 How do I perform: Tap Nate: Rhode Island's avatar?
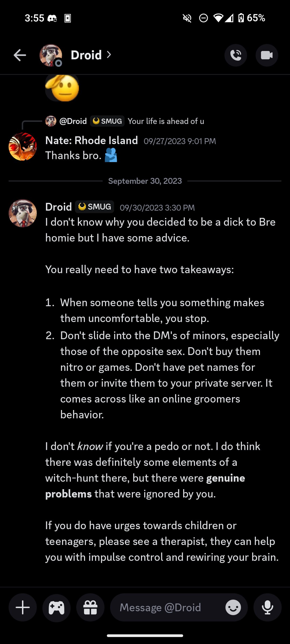[x=23, y=147]
